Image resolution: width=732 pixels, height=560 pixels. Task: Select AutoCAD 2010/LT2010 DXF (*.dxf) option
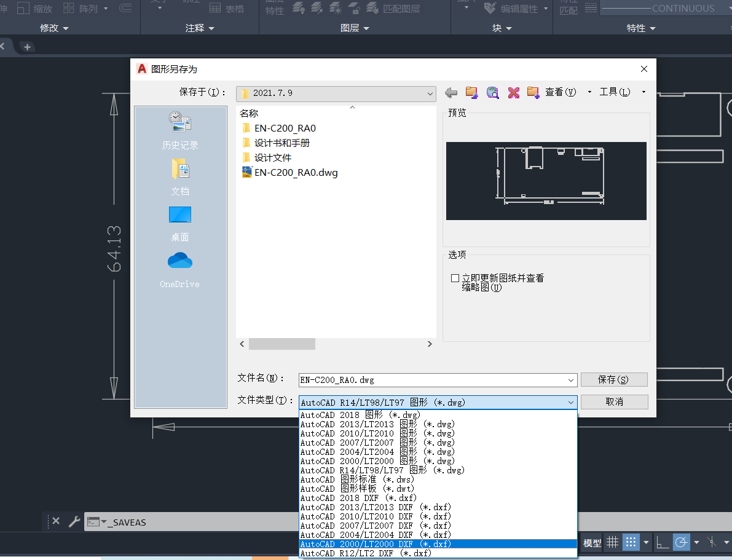438,516
